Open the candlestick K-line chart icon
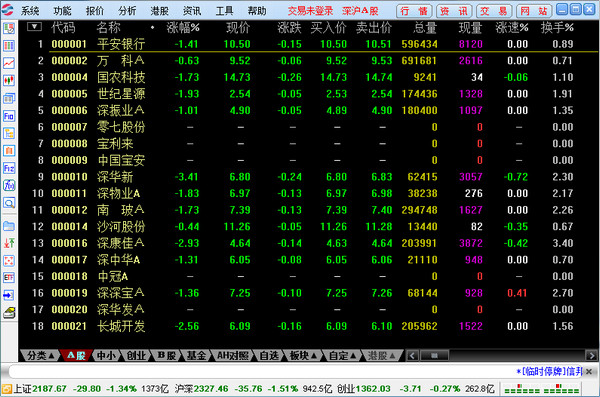600x397 pixels. point(9,80)
